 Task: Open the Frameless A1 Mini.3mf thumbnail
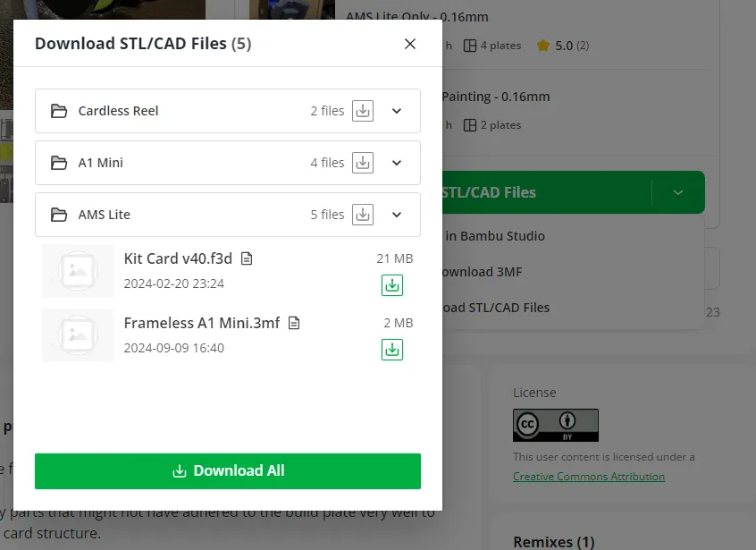(x=78, y=335)
